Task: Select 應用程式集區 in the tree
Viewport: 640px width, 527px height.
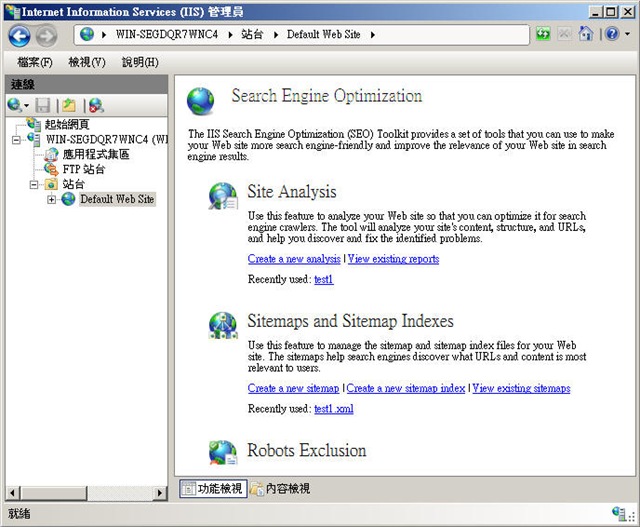Action: [x=96, y=154]
